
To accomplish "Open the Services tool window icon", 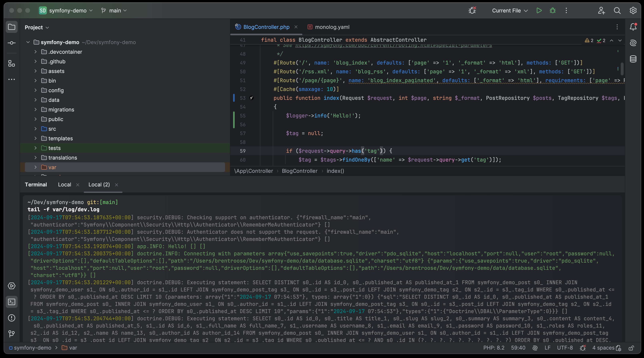I will point(11,286).
